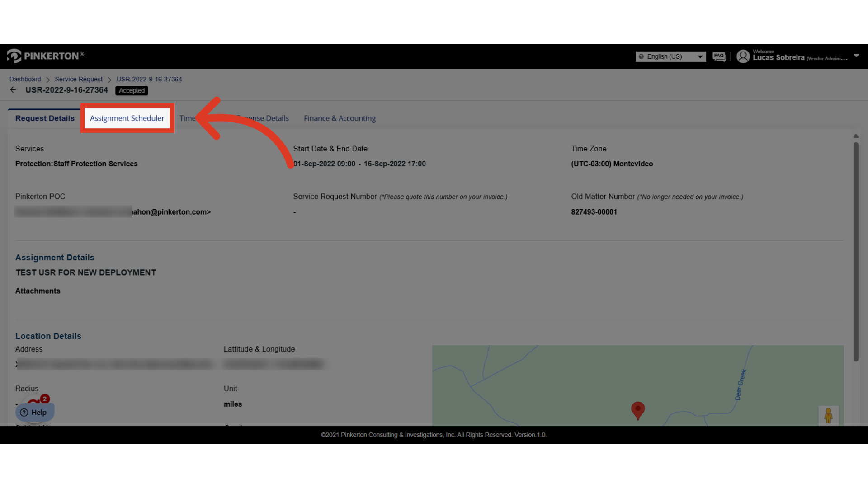Click the vertical page scrollbar
Viewport: 868px width, 488px height.
pos(856,251)
